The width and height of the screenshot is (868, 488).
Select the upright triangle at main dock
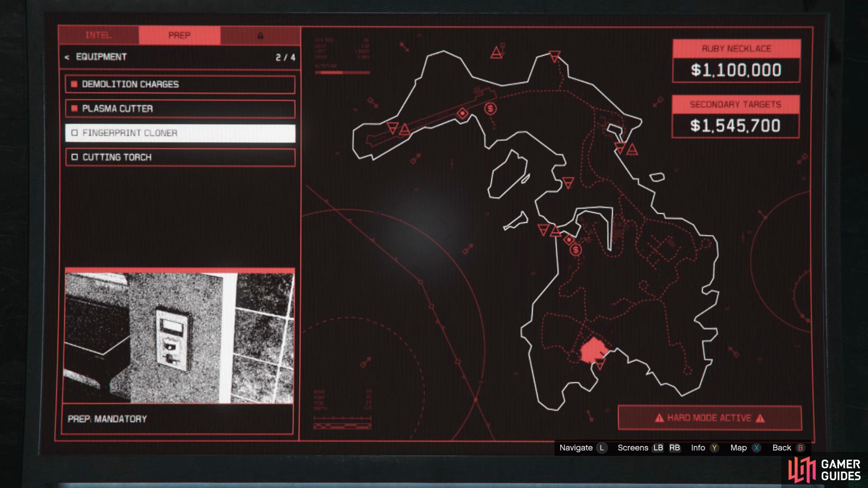(555, 232)
